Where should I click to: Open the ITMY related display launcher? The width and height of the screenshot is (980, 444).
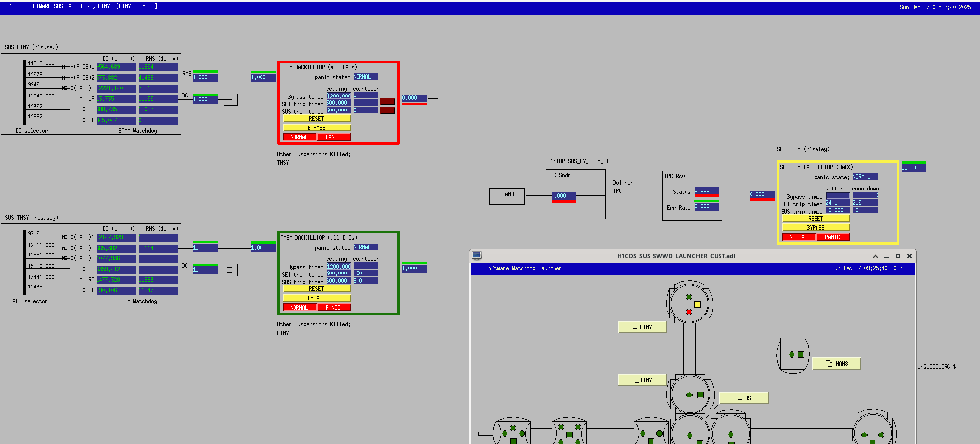[x=642, y=380]
